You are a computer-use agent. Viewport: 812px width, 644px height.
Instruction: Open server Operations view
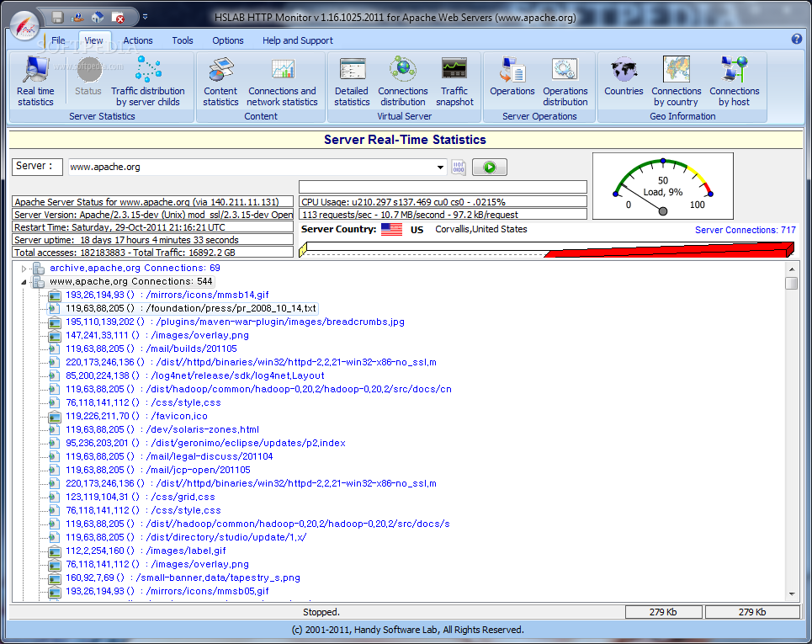point(512,76)
